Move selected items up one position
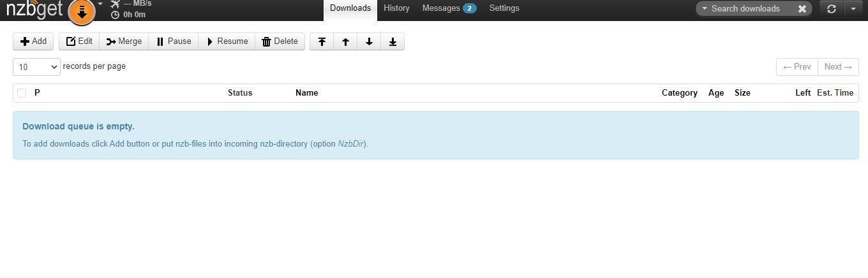Screen dimensions: 868x278 pyautogui.click(x=345, y=41)
